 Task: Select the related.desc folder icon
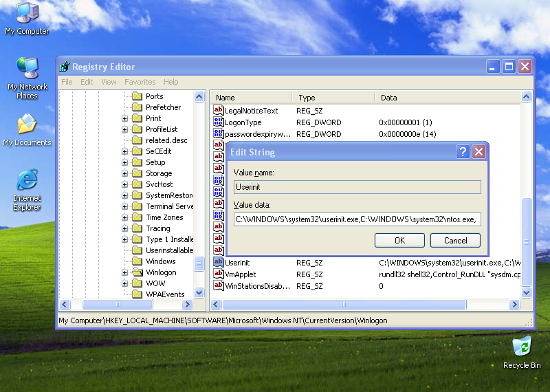(137, 140)
